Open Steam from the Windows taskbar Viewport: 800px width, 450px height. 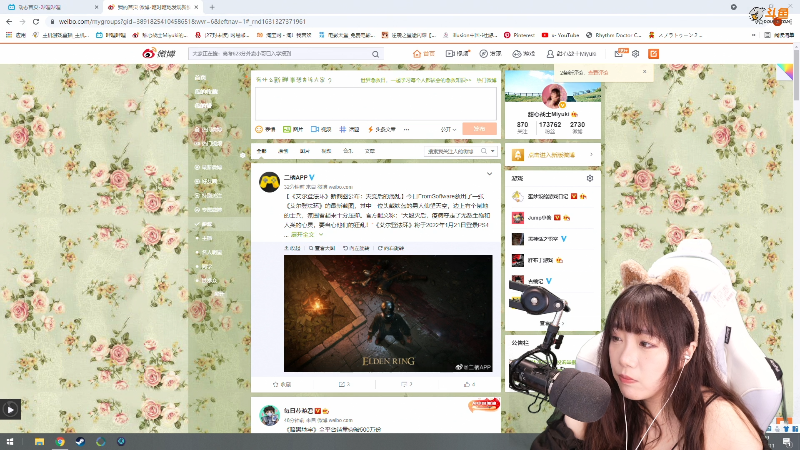80,441
